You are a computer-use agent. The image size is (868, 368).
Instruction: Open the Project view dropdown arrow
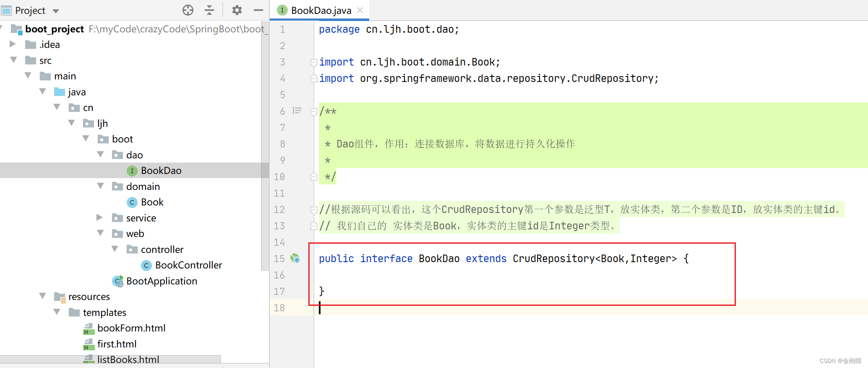(x=56, y=11)
